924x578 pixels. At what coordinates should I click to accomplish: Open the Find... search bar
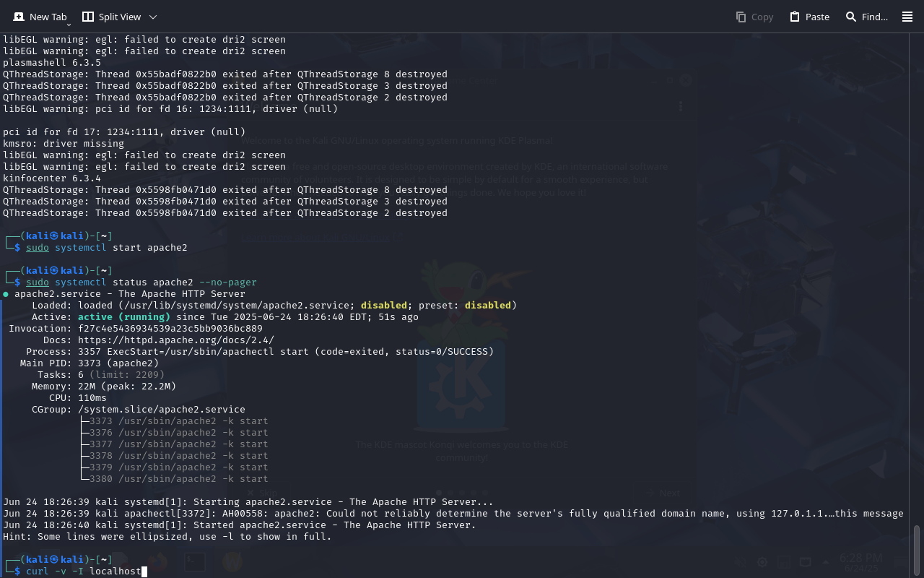coord(867,17)
